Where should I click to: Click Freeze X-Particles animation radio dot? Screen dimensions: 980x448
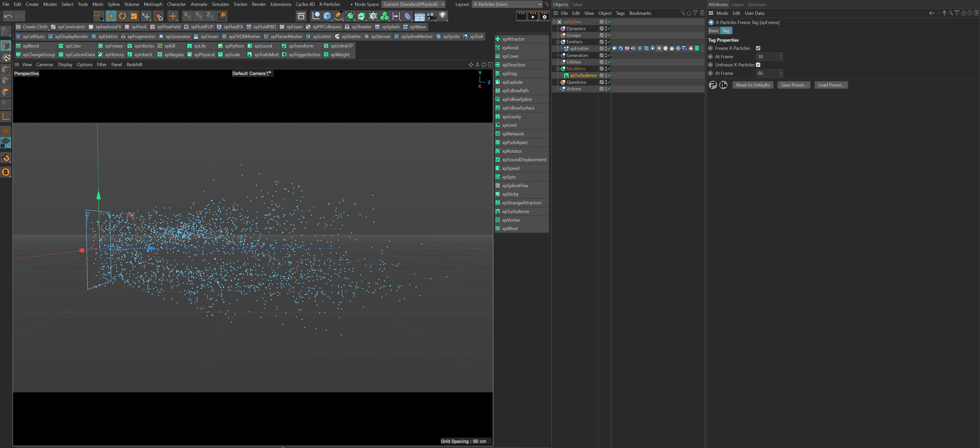click(710, 48)
